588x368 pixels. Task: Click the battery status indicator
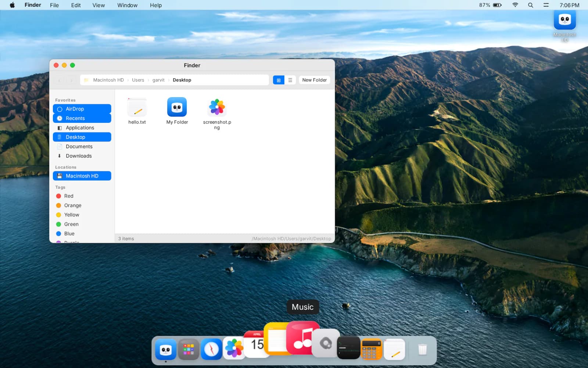tap(490, 5)
